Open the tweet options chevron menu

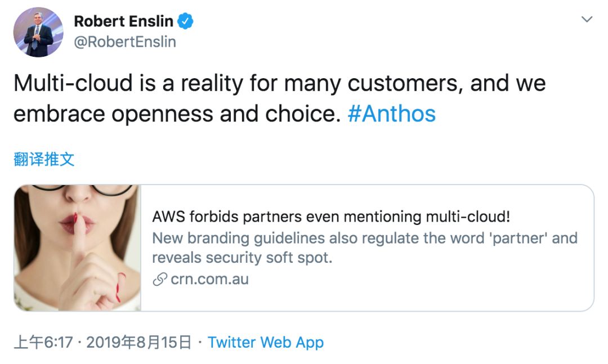[587, 20]
